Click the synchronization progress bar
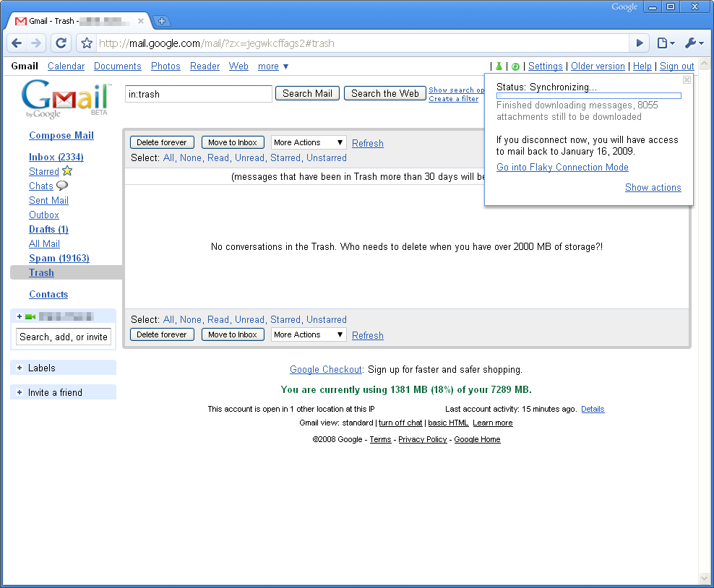Screen dimensions: 714x588 (589, 96)
